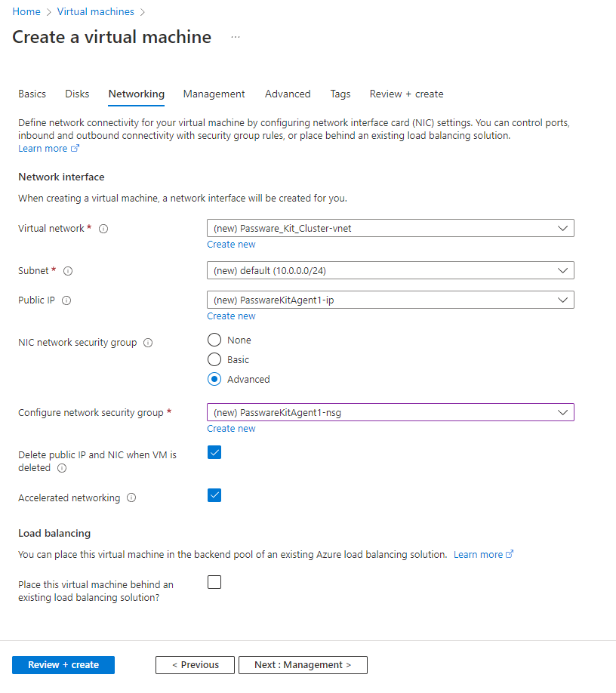Click the Virtual network info icon
The height and width of the screenshot is (693, 616).
(103, 229)
